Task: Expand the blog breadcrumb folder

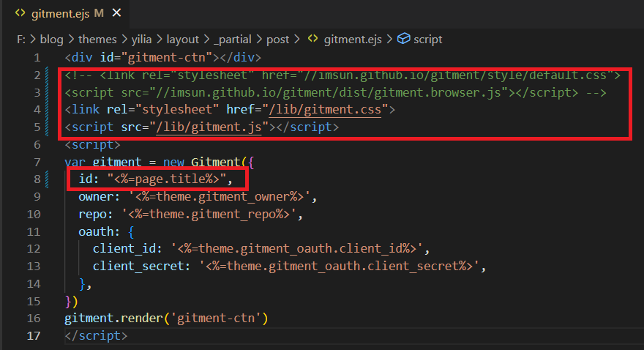Action: coord(50,40)
